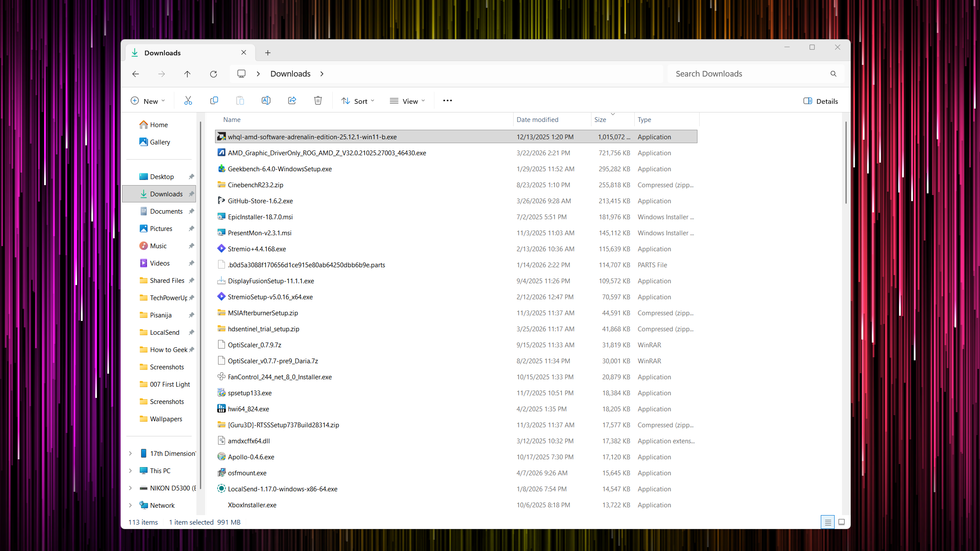Viewport: 980px width, 551px height.
Task: Open Gallery in the navigation pane
Action: pyautogui.click(x=159, y=142)
